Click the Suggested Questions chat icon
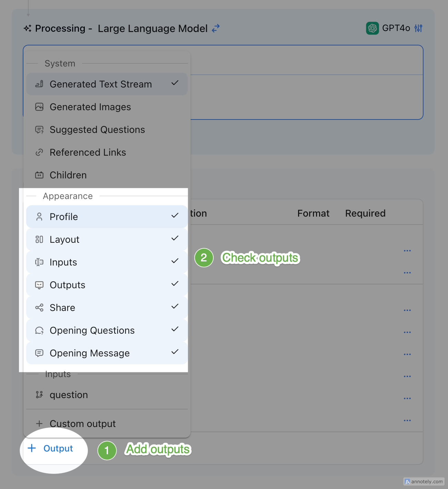 pos(39,130)
